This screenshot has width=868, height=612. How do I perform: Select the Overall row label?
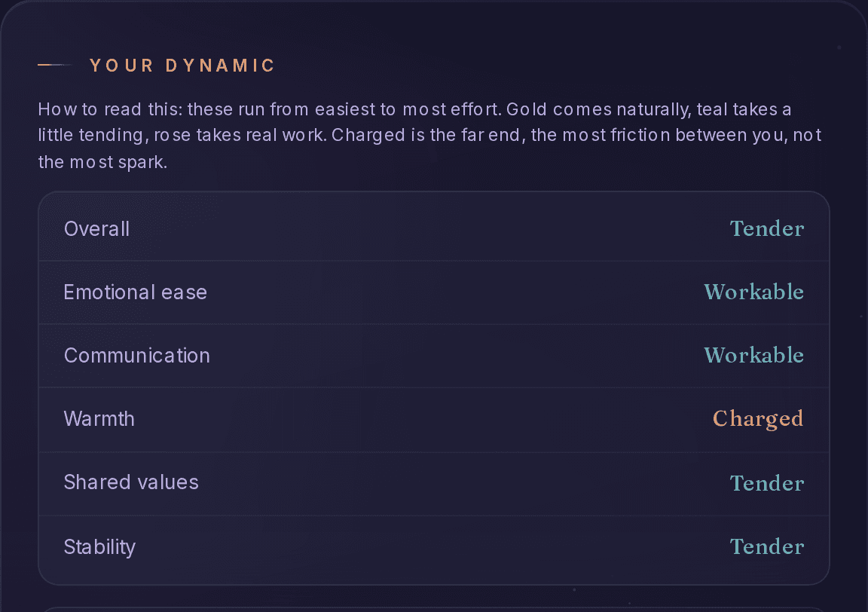(97, 228)
